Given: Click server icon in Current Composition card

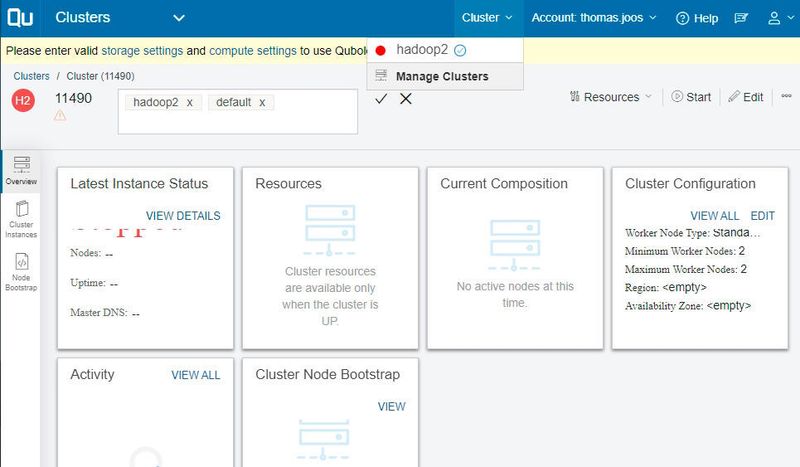Looking at the screenshot, I should [x=514, y=245].
